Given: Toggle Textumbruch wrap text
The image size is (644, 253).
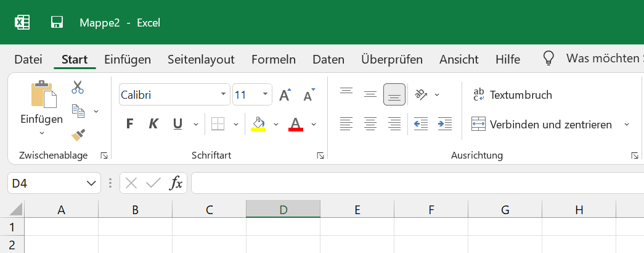Looking at the screenshot, I should 513,95.
